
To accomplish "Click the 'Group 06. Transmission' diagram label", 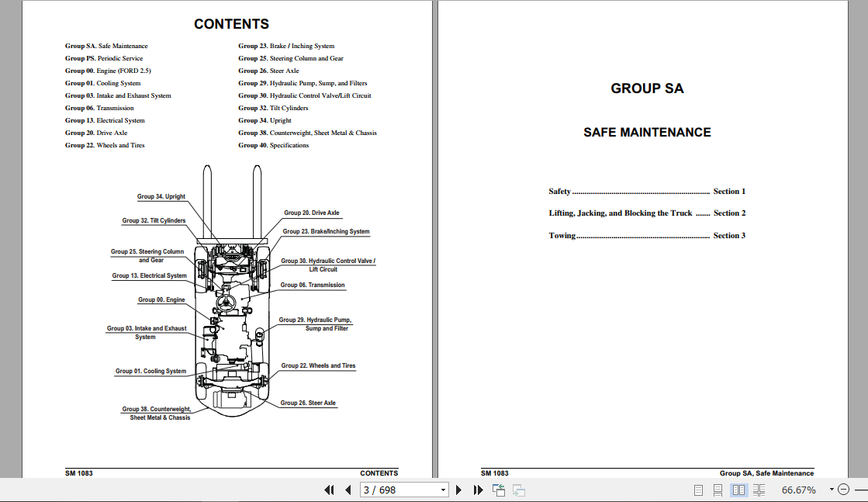I will pyautogui.click(x=313, y=285).
